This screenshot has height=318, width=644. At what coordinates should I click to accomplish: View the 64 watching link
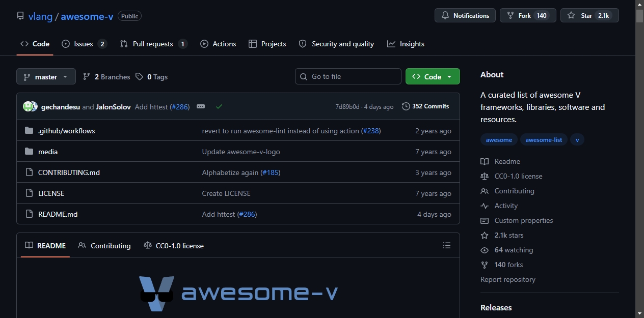pos(507,250)
